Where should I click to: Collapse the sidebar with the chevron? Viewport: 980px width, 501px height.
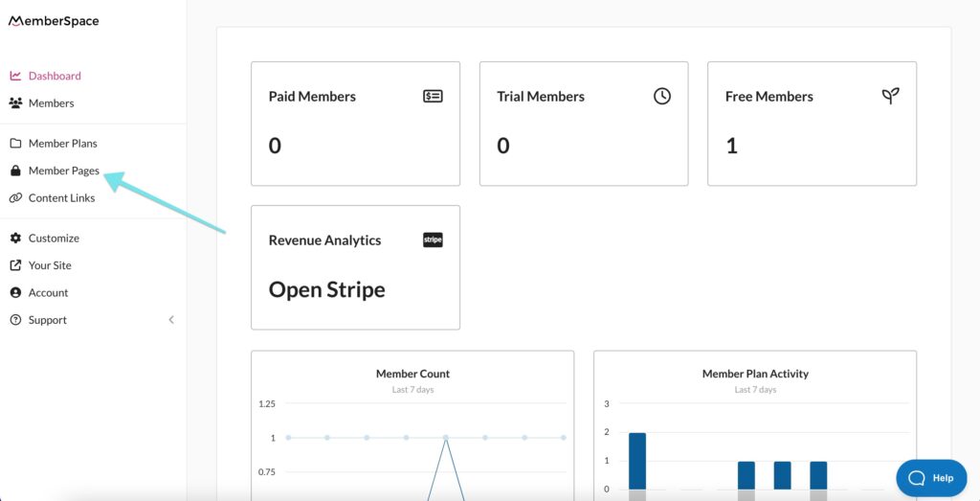[x=171, y=320]
